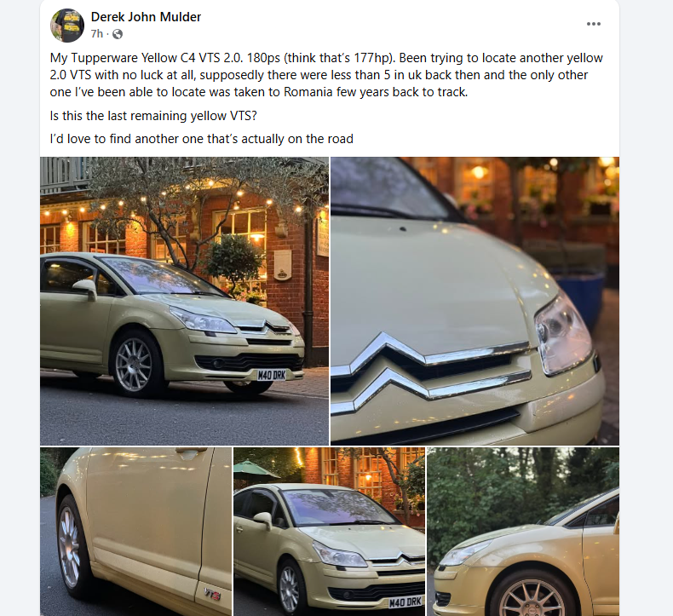Click the red VTS badge on the door
673x616 pixels.
pos(212,593)
